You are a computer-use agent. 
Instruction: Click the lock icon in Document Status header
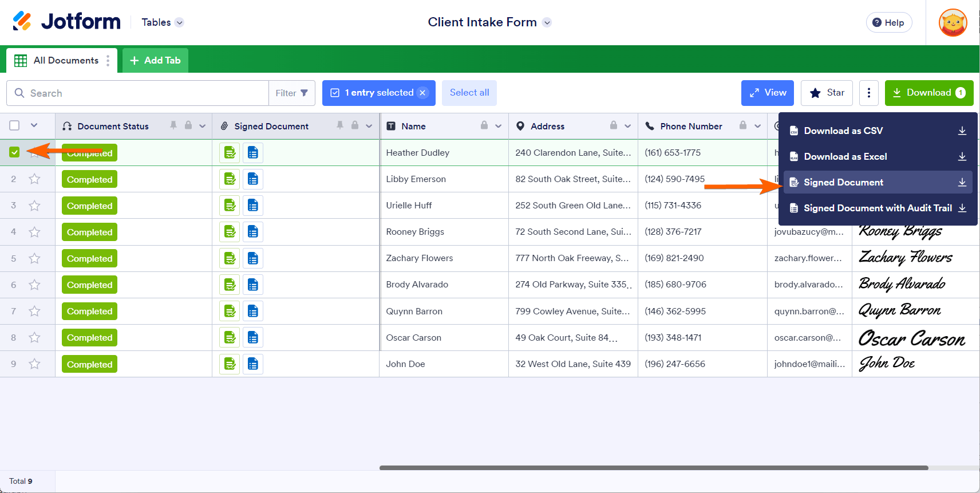click(x=188, y=125)
